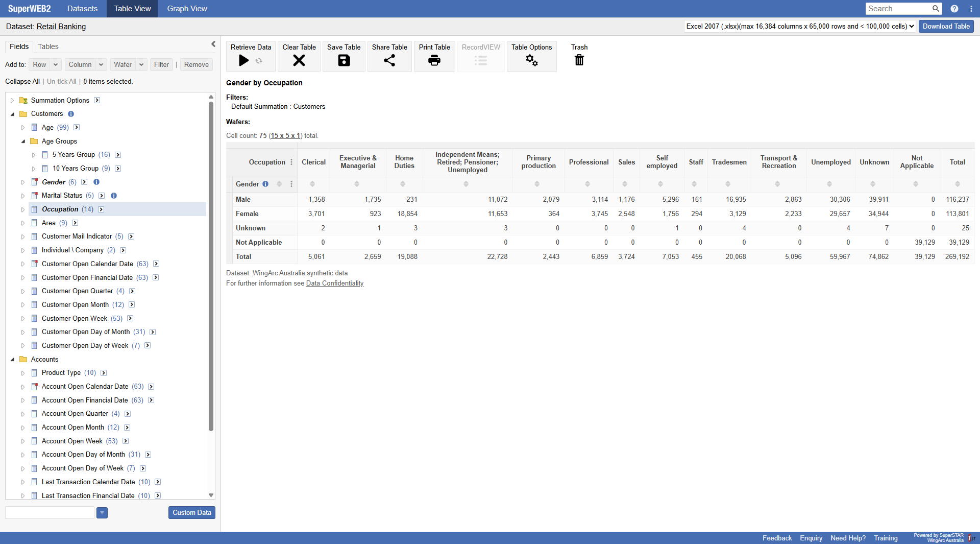Un-tick all selected field items

[61, 81]
